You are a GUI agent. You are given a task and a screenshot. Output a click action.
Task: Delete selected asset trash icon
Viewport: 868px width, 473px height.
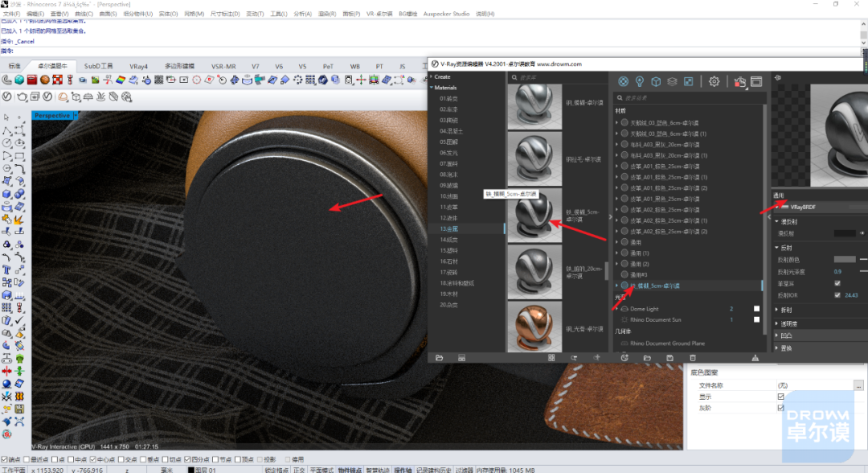click(x=693, y=358)
